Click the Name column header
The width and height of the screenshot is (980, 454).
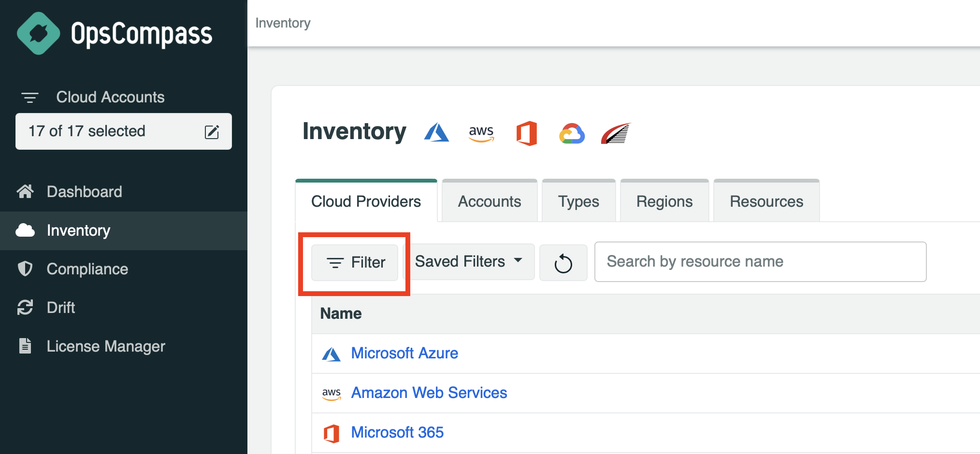tap(341, 313)
